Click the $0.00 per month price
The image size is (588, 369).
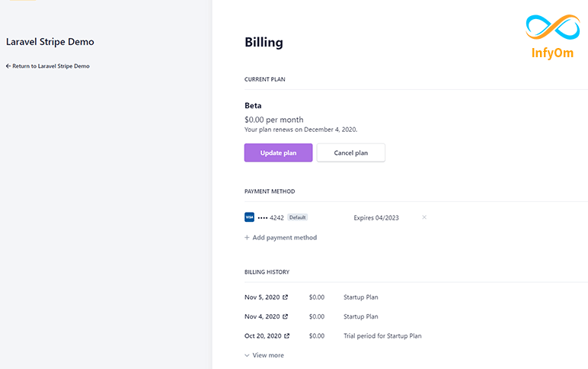(x=274, y=120)
